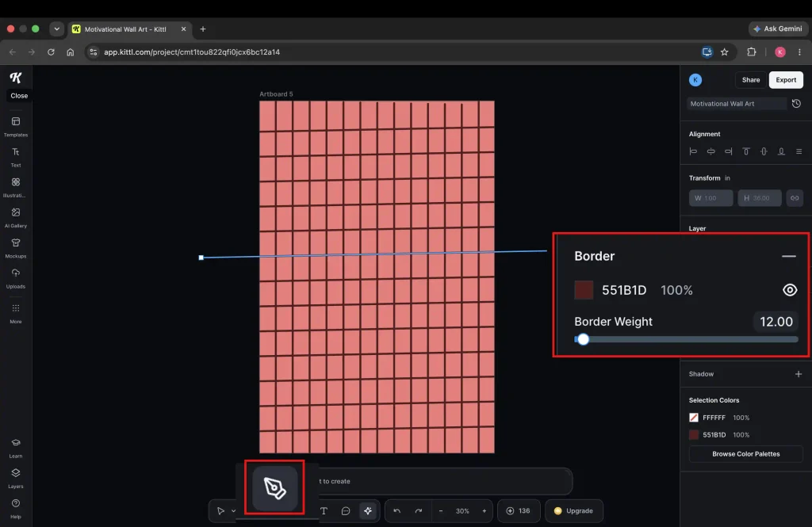Viewport: 812px width, 527px height.
Task: Open pointer tool options dropdown arrow
Action: coord(234,511)
